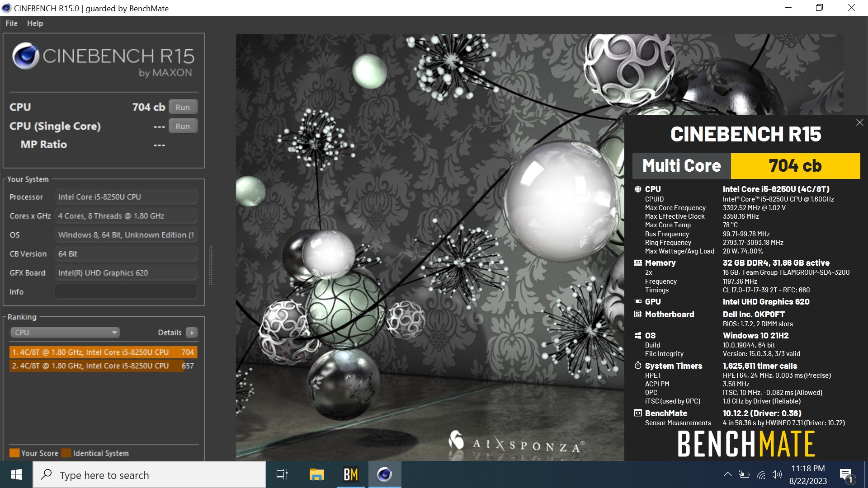Click the GPU icon in BenchMate panel
Viewport: 868px width, 488px height.
(x=637, y=301)
